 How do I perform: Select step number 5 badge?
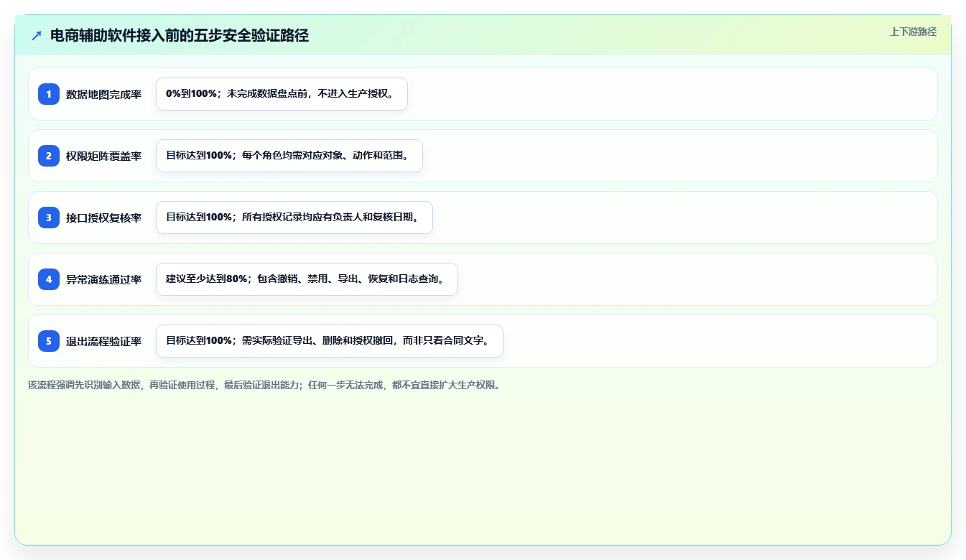49,341
